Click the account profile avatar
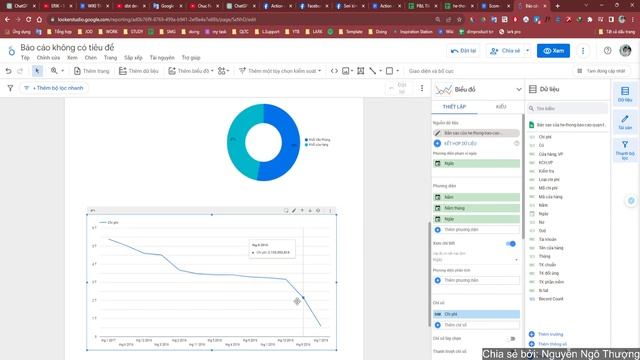This screenshot has height=360, width=640. pos(625,51)
